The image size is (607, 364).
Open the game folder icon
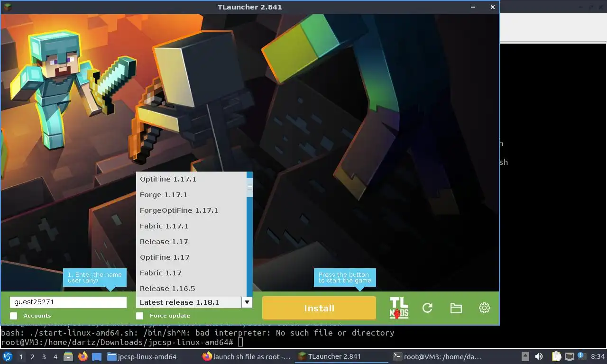click(456, 308)
